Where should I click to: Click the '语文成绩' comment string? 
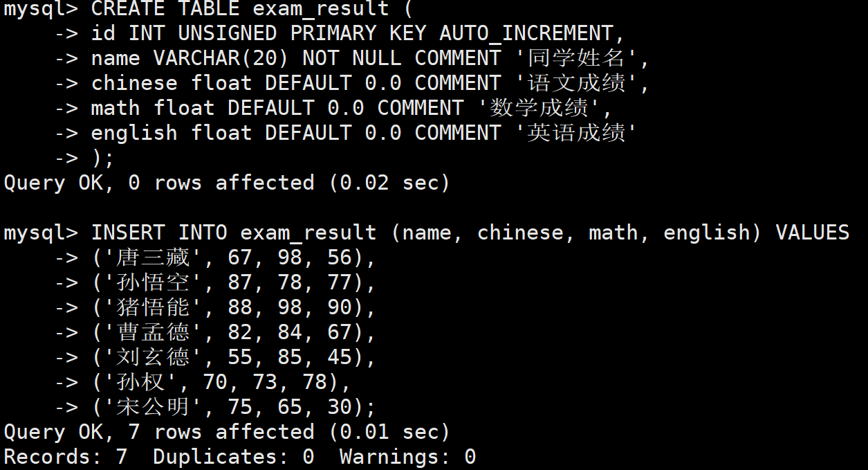pos(576,83)
